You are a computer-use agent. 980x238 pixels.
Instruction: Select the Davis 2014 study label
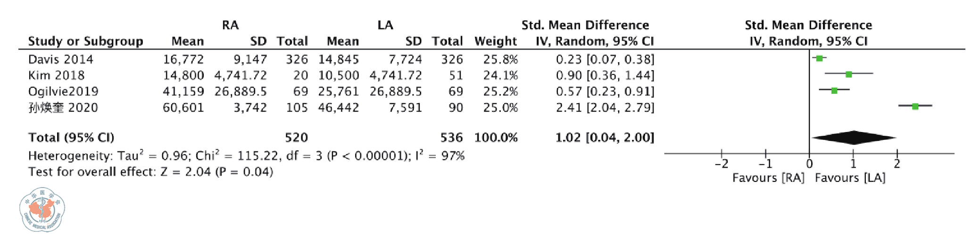(61, 59)
